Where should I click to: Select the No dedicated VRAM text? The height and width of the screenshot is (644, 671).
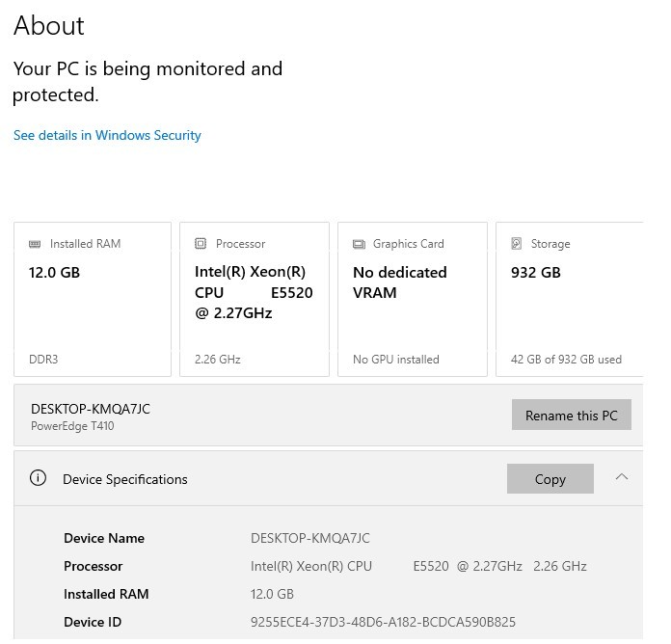[400, 282]
